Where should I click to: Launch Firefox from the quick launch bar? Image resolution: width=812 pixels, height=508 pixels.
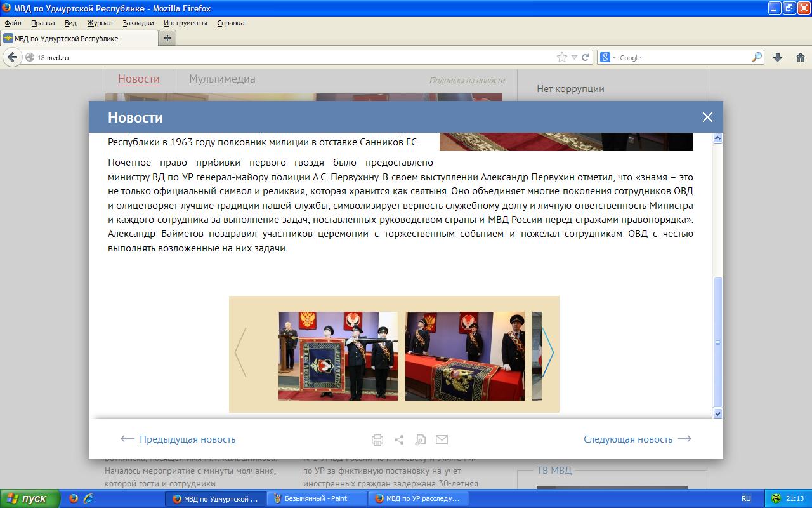tap(74, 498)
